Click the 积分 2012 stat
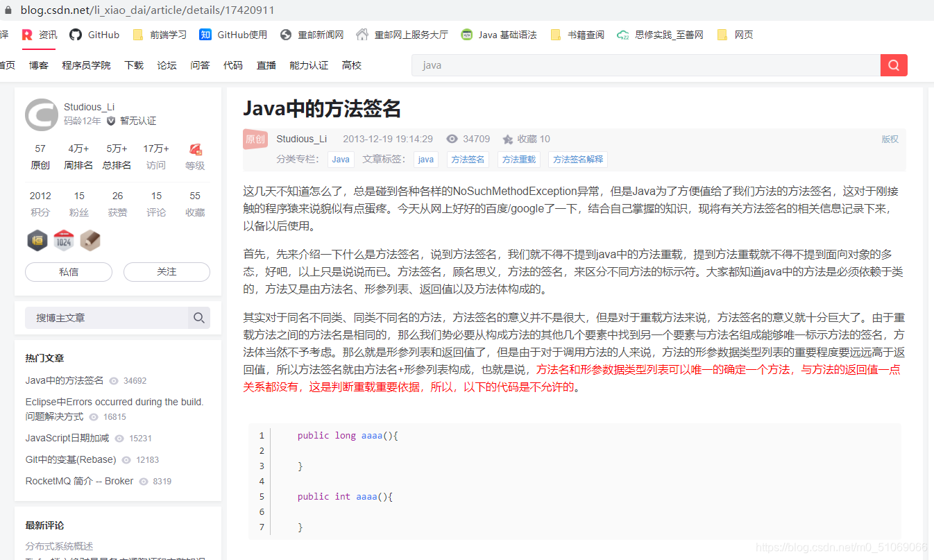The height and width of the screenshot is (560, 934). click(x=40, y=204)
